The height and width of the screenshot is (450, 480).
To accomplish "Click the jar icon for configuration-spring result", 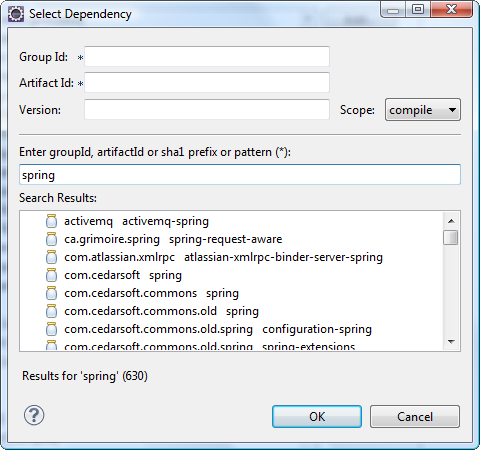I will pyautogui.click(x=51, y=329).
